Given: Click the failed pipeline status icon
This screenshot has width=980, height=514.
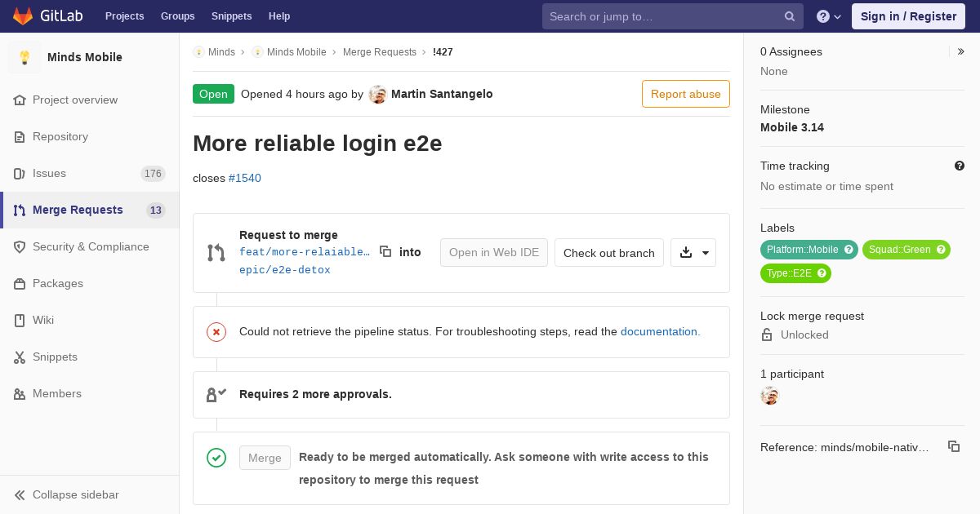Looking at the screenshot, I should (216, 331).
